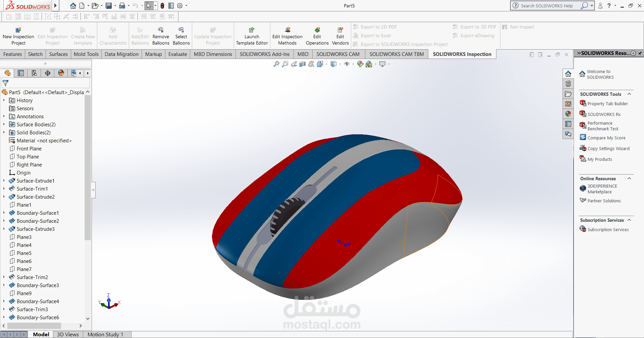Screen dimensions: 644x338
Task: Open the Select Balloons tool
Action: (181, 35)
